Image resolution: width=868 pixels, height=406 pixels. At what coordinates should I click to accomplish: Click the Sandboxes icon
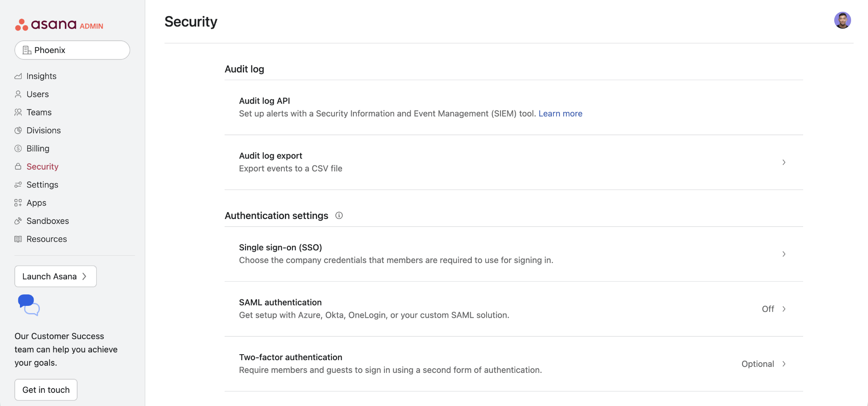(x=18, y=221)
